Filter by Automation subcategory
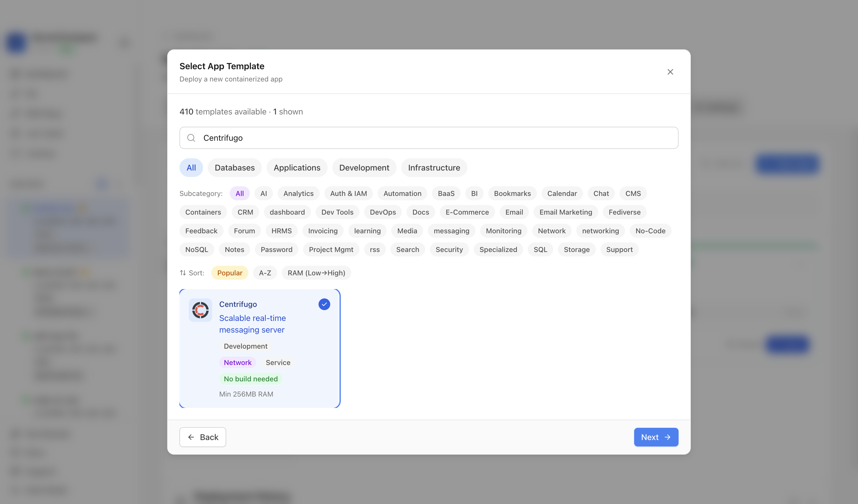Viewport: 858px width, 504px height. [402, 193]
